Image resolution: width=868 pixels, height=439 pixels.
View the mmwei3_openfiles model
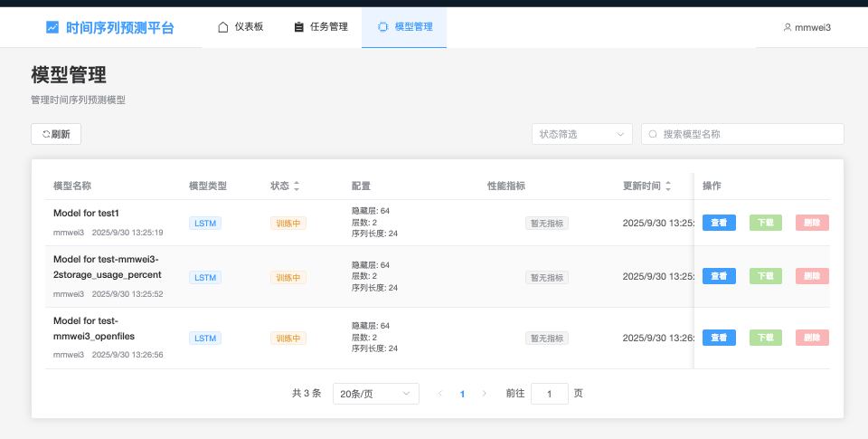[719, 338]
